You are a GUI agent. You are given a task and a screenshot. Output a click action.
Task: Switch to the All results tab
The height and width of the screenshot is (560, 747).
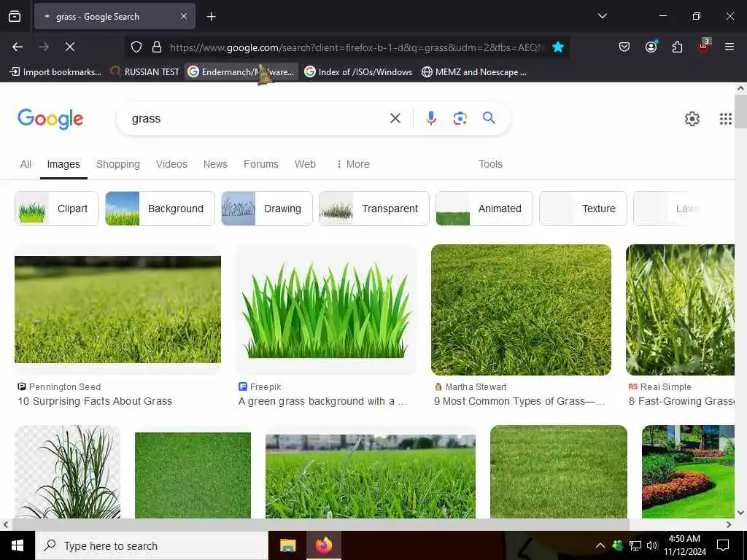[x=26, y=164]
